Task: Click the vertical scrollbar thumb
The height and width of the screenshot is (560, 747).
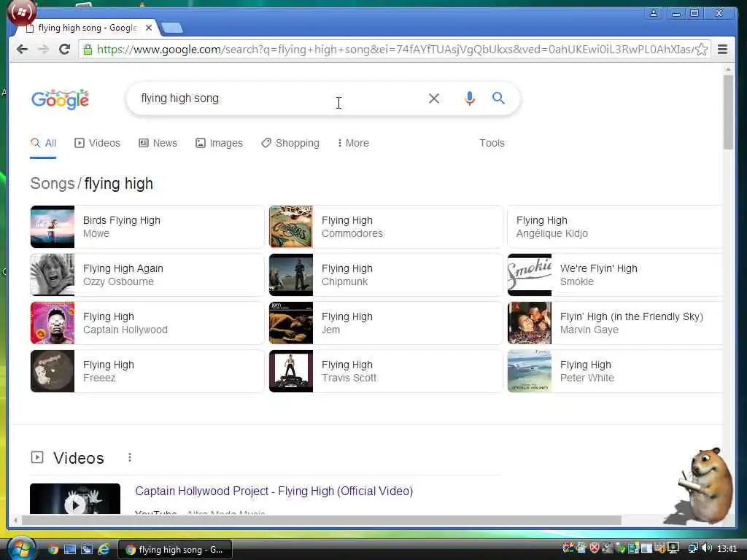Action: pyautogui.click(x=727, y=112)
